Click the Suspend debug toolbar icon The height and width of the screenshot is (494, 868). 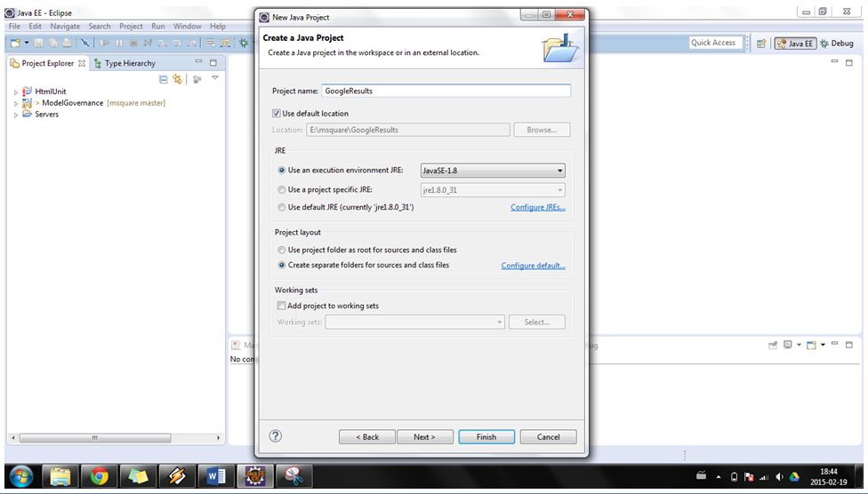(x=119, y=43)
